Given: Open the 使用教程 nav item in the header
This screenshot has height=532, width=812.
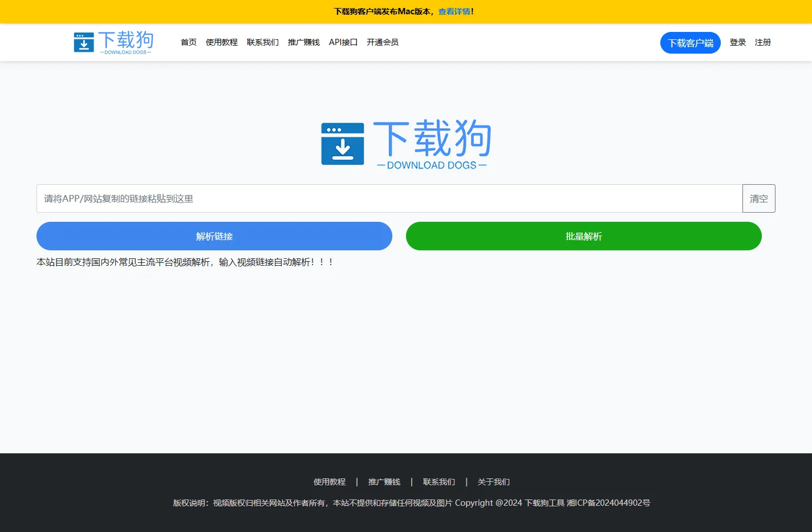Looking at the screenshot, I should [222, 42].
